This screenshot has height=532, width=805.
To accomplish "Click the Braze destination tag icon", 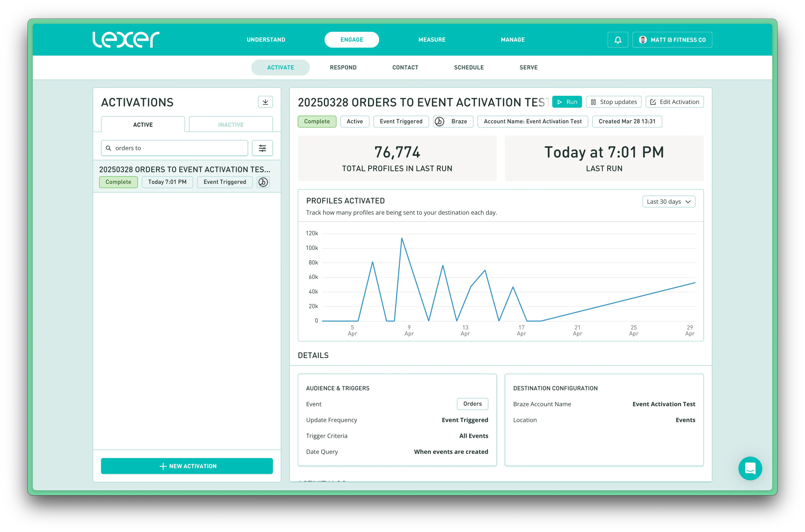I will (x=439, y=122).
